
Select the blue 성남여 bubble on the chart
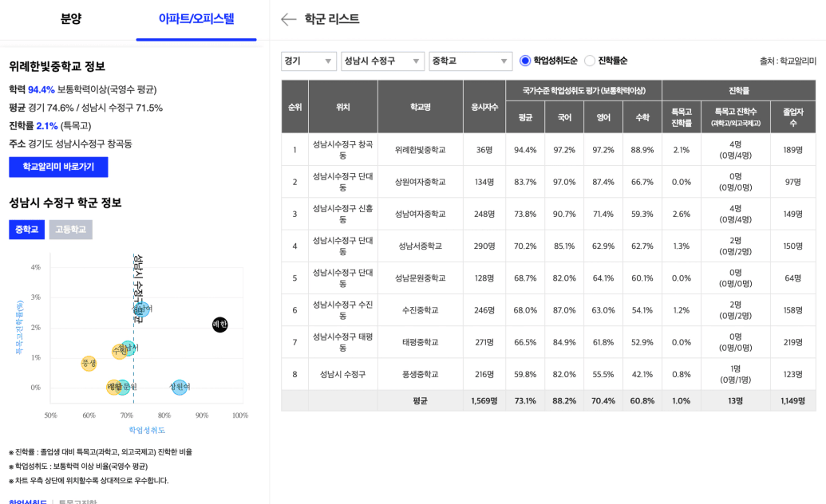pyautogui.click(x=141, y=309)
